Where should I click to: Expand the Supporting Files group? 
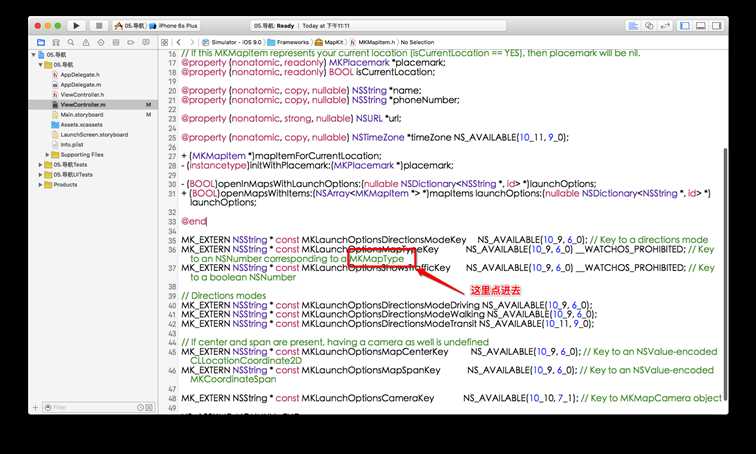click(47, 155)
